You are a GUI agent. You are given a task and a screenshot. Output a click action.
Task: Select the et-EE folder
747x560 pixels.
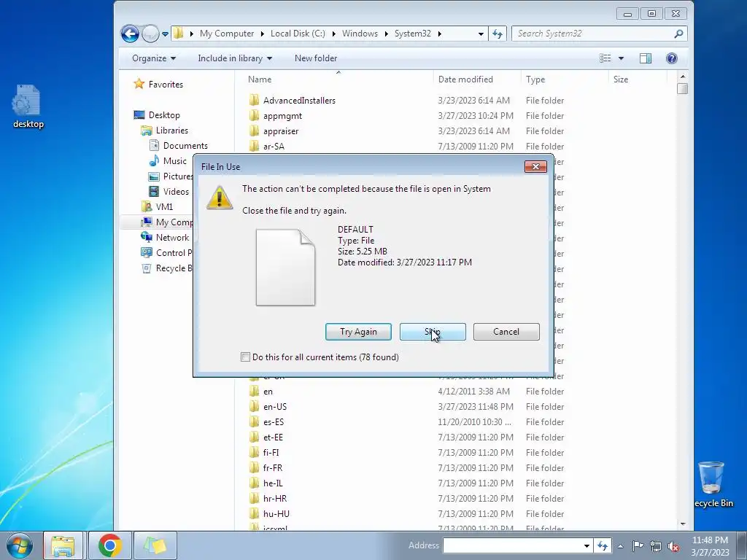[266, 437]
